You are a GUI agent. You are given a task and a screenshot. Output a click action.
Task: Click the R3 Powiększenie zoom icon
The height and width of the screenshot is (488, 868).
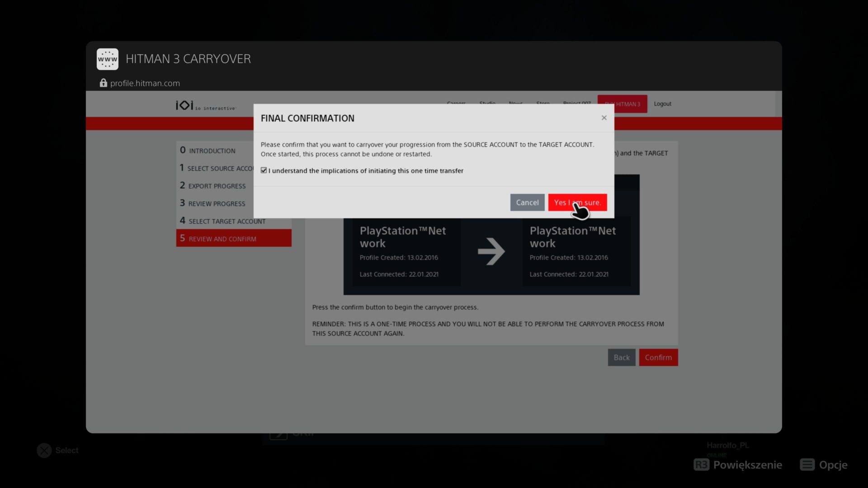click(x=701, y=465)
